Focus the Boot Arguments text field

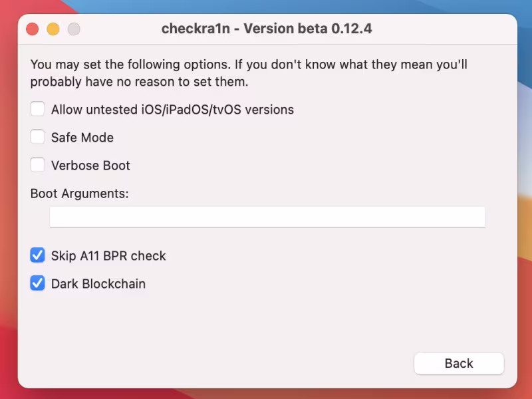coord(267,217)
